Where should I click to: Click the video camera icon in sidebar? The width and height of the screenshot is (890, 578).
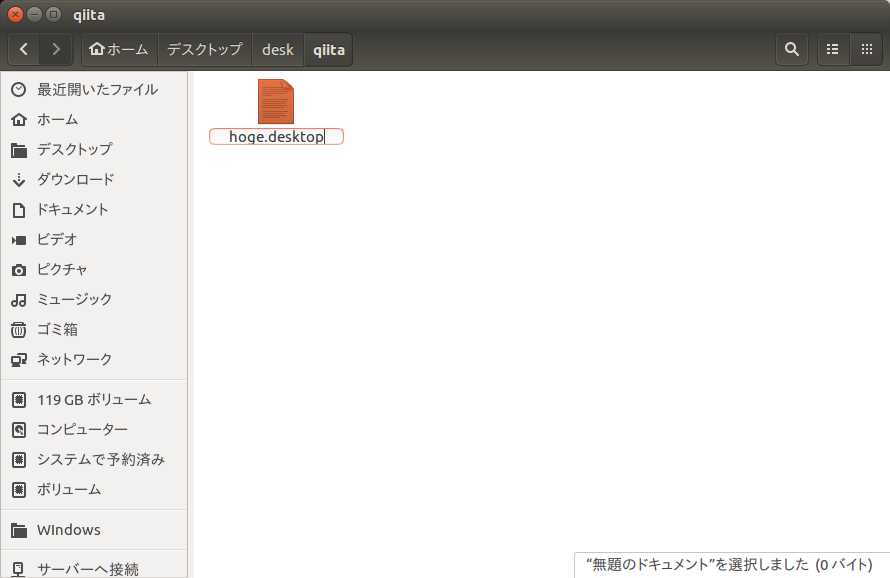pyautogui.click(x=19, y=240)
